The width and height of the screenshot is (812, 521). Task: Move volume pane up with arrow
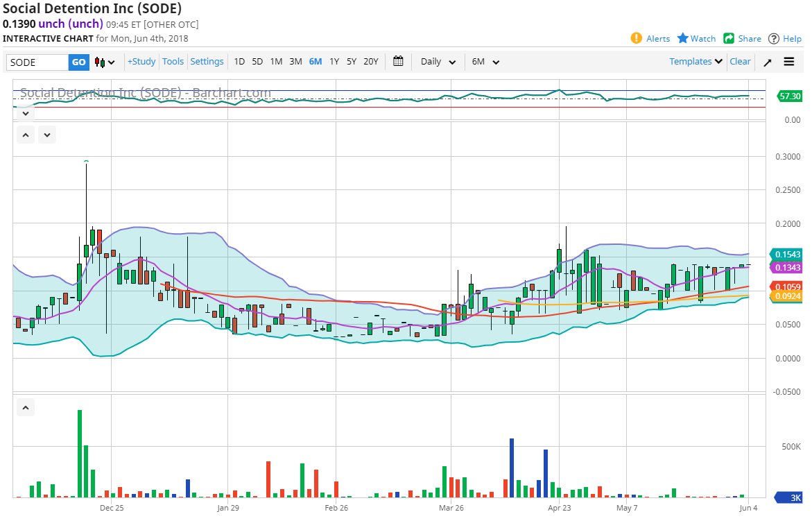tap(26, 408)
